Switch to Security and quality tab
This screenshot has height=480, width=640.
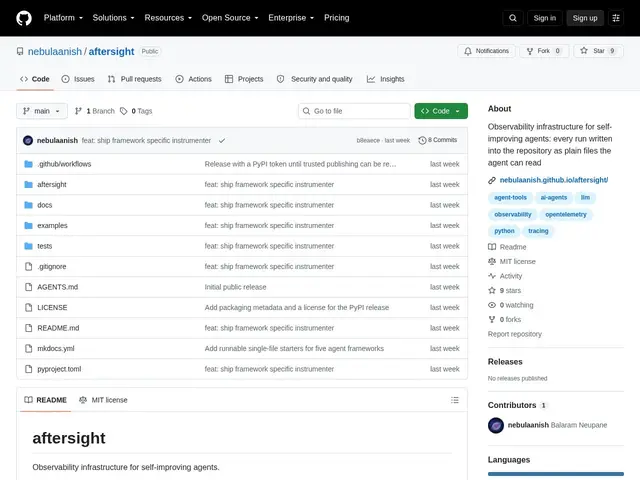(x=314, y=79)
